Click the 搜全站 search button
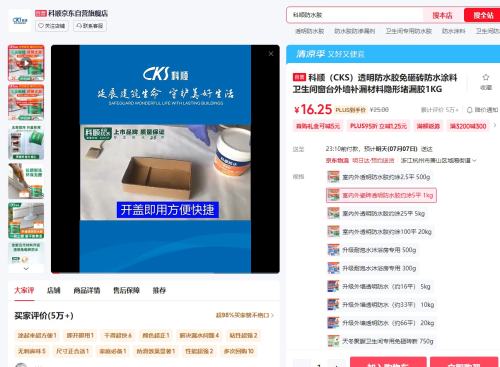Screen dimensions: 500x367 point(483,15)
